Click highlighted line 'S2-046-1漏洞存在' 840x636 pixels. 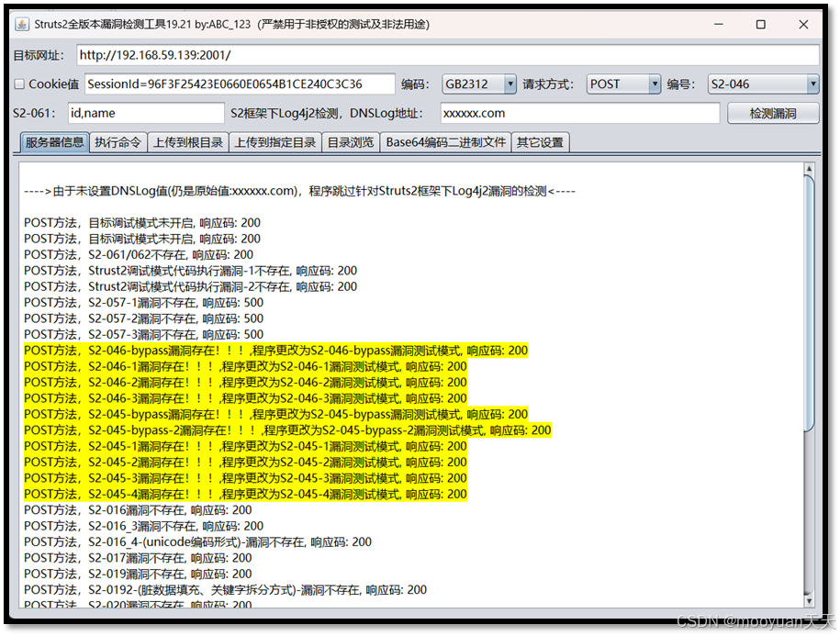click(245, 367)
